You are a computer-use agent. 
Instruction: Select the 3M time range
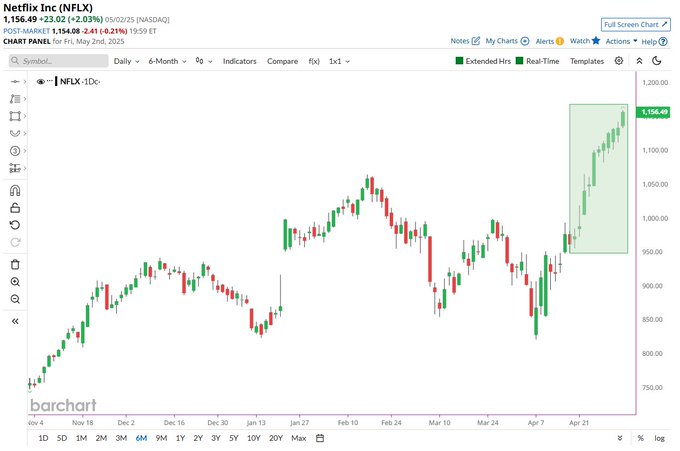click(121, 438)
